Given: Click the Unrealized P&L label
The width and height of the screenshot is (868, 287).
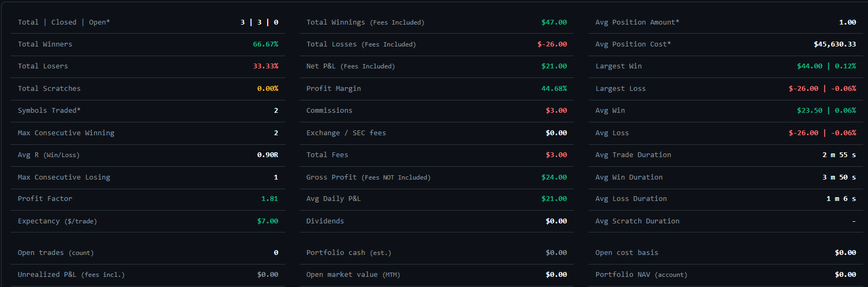Looking at the screenshot, I should click(x=71, y=275).
